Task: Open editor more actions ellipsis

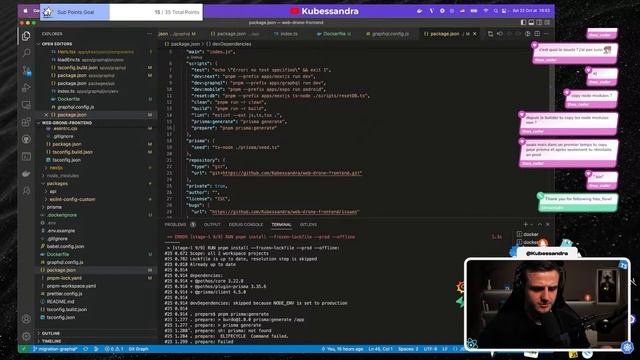Action: coord(546,34)
